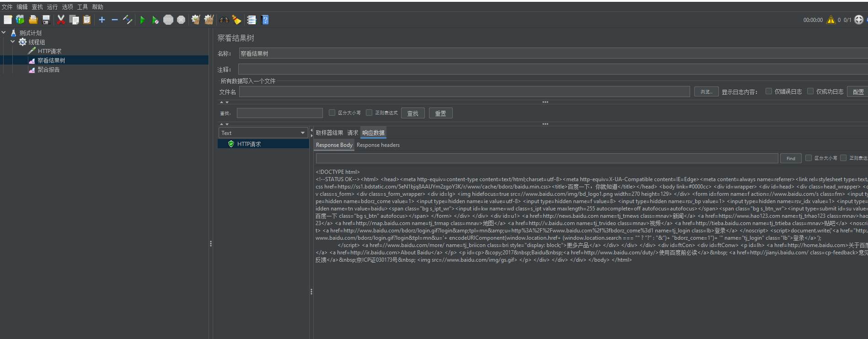Open the Text renderer dropdown
Viewport: 868px width, 339px height.
pyautogui.click(x=263, y=133)
